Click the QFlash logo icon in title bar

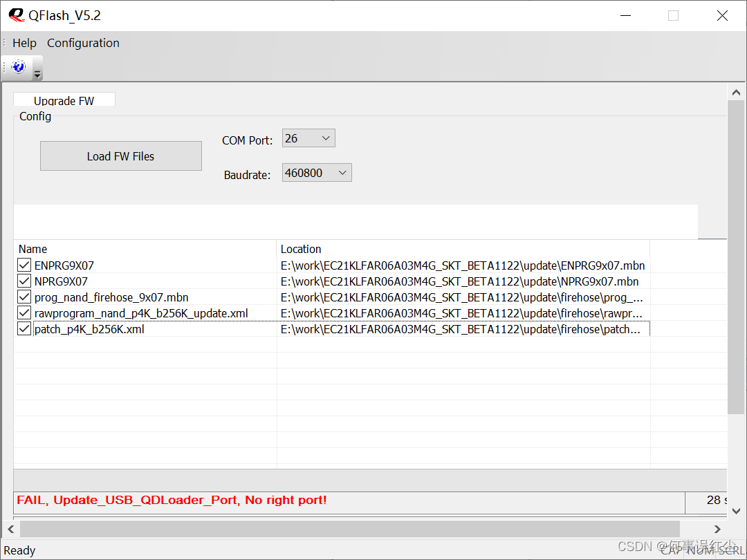[x=16, y=15]
